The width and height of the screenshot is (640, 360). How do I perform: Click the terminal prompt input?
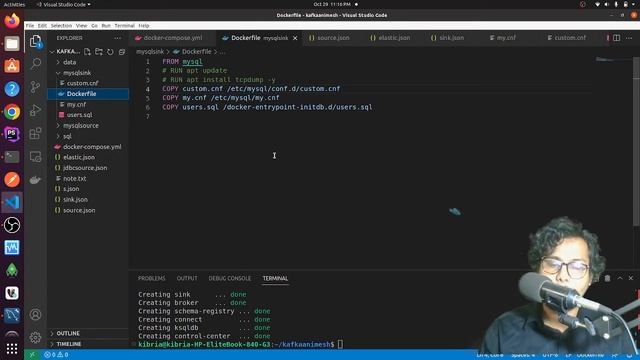pos(340,344)
